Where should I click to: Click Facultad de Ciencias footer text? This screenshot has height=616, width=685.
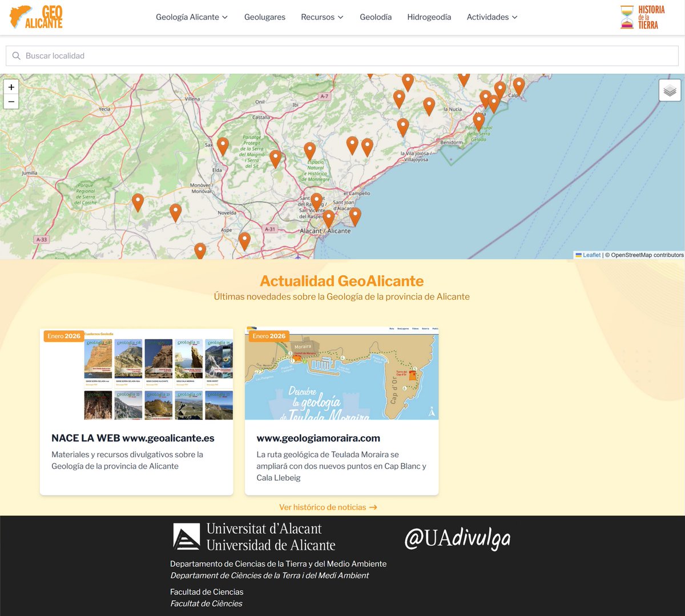tap(207, 592)
